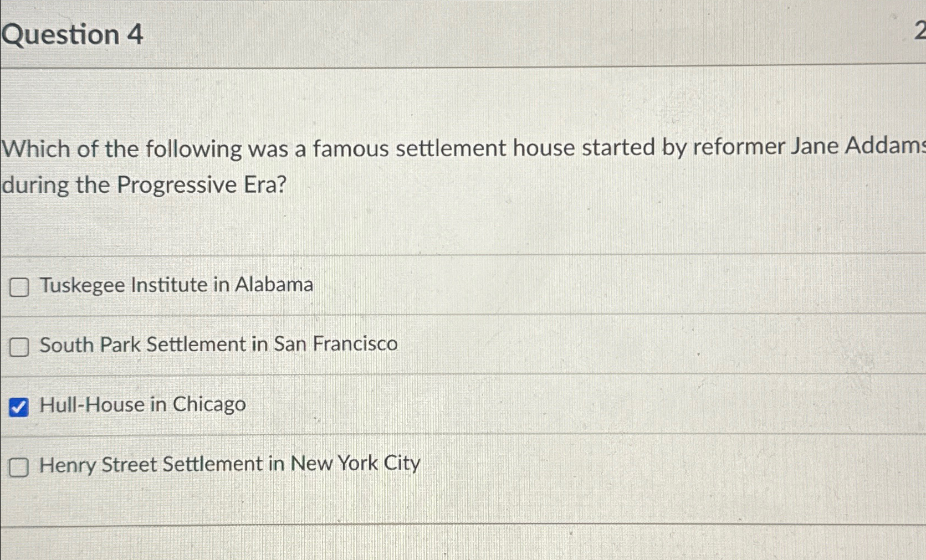Check the Henry Street Settlement checkbox
This screenshot has height=560, width=926.
[x=20, y=467]
